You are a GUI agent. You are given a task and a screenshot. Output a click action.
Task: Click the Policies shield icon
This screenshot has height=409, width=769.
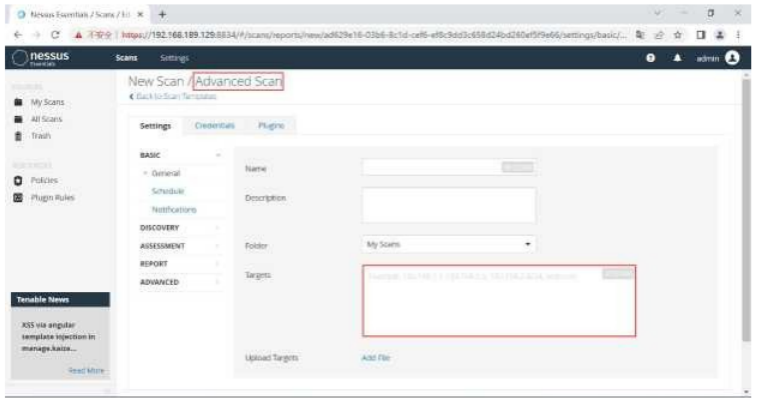tap(18, 180)
